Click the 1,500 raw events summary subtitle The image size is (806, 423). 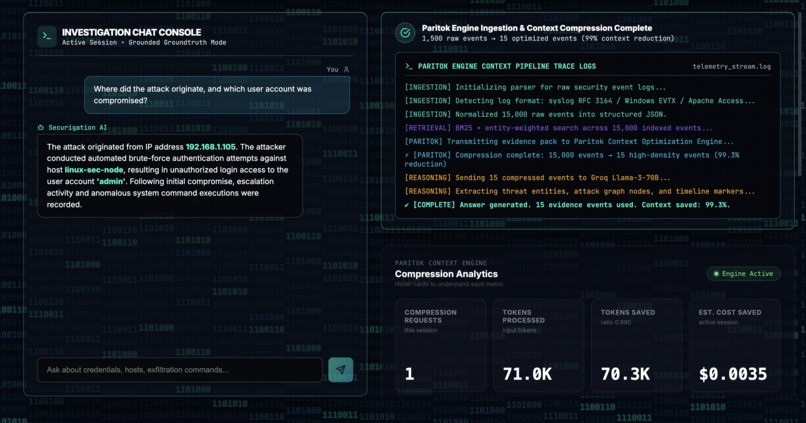coord(548,39)
